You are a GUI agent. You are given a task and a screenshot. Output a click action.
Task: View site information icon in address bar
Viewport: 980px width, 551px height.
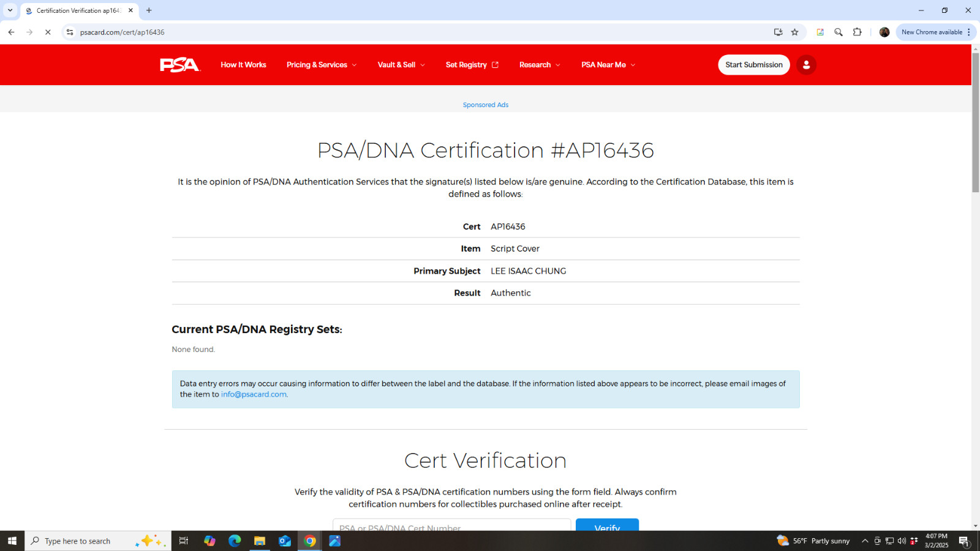70,32
